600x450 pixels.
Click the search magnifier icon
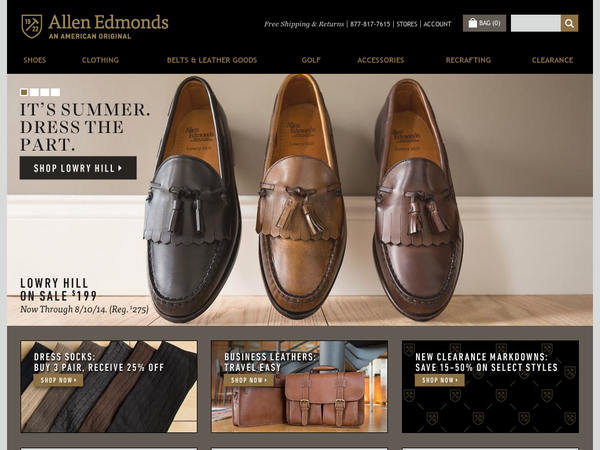coord(569,23)
